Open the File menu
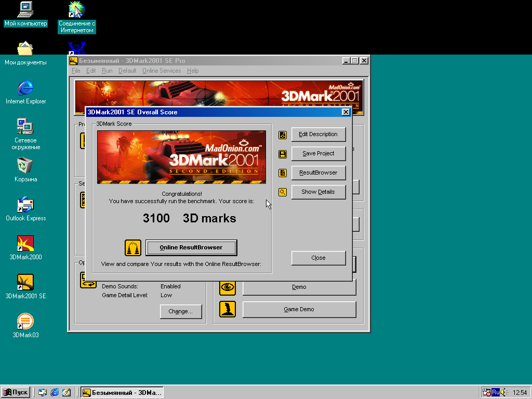This screenshot has width=532, height=399. point(76,71)
